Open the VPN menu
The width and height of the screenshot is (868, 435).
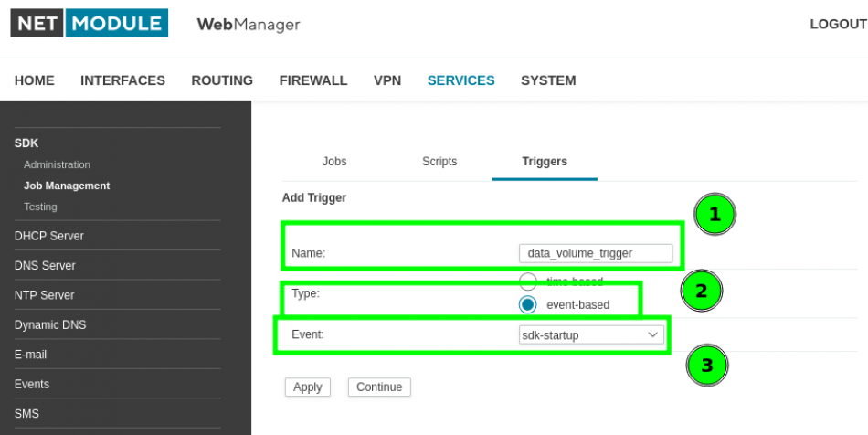[x=387, y=80]
